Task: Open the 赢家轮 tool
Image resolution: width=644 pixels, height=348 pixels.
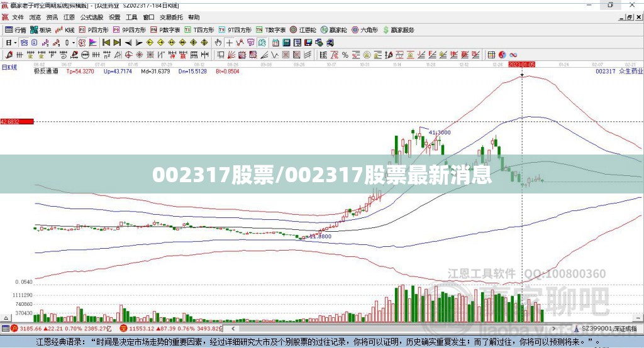Action: [x=334, y=30]
